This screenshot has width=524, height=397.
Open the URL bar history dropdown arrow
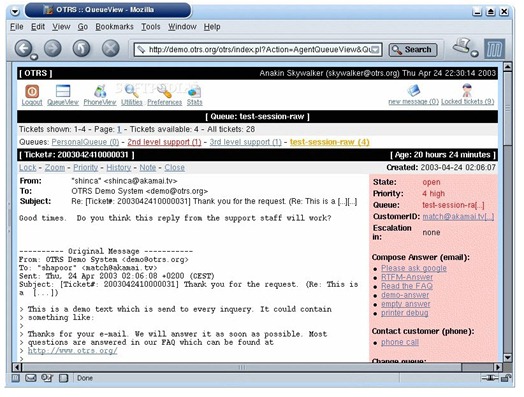376,50
